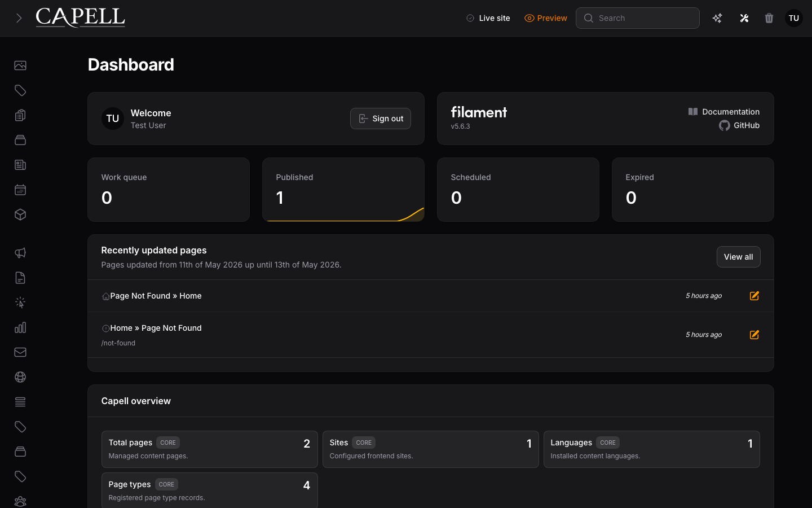Screen dimensions: 812x508
Task: Click the filament logo
Action: pos(479,112)
